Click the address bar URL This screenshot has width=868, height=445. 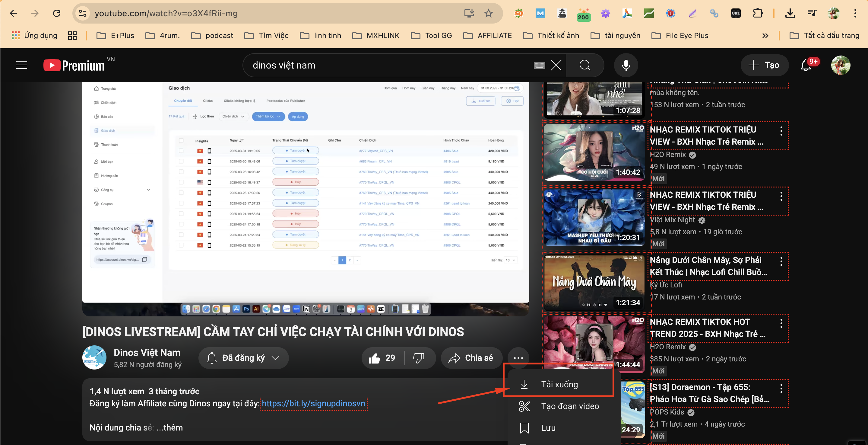[x=166, y=14]
